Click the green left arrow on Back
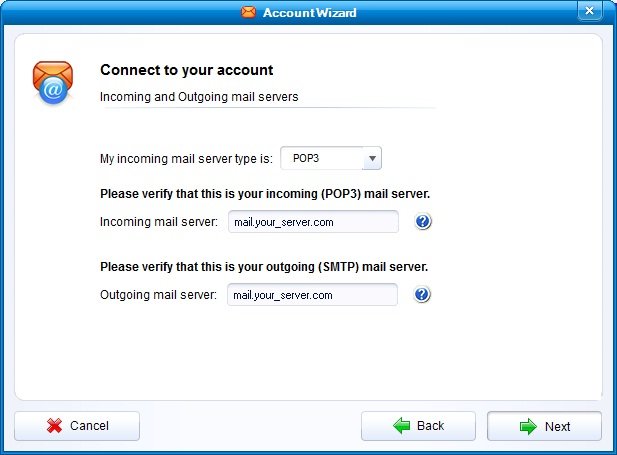Viewport: 617px width, 455px height. (402, 426)
